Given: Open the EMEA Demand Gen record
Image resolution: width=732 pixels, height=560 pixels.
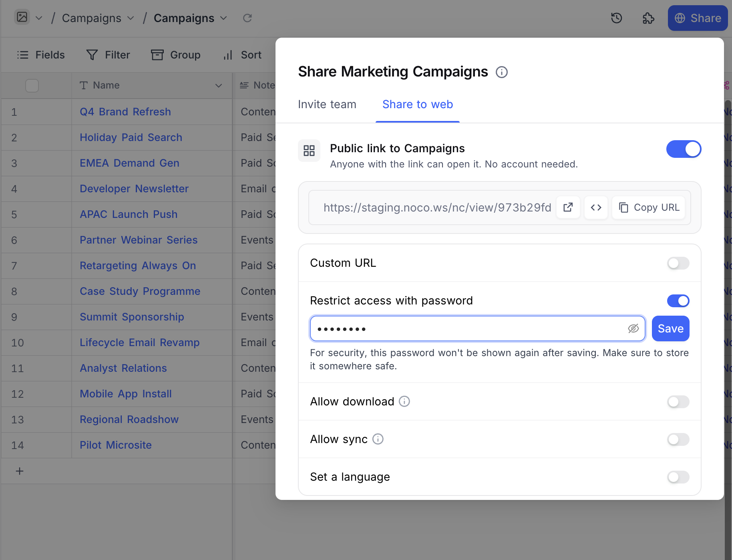Looking at the screenshot, I should pyautogui.click(x=129, y=163).
